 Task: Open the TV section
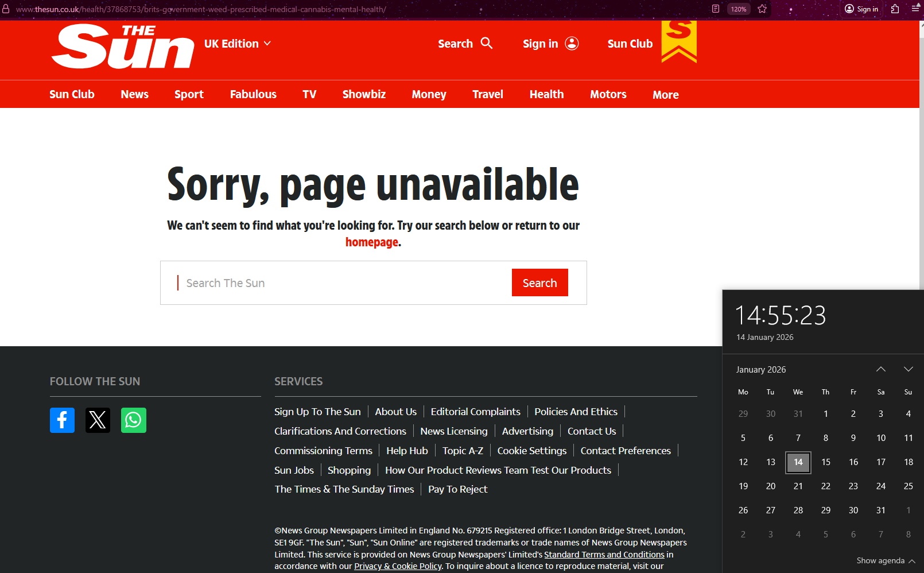tap(309, 94)
